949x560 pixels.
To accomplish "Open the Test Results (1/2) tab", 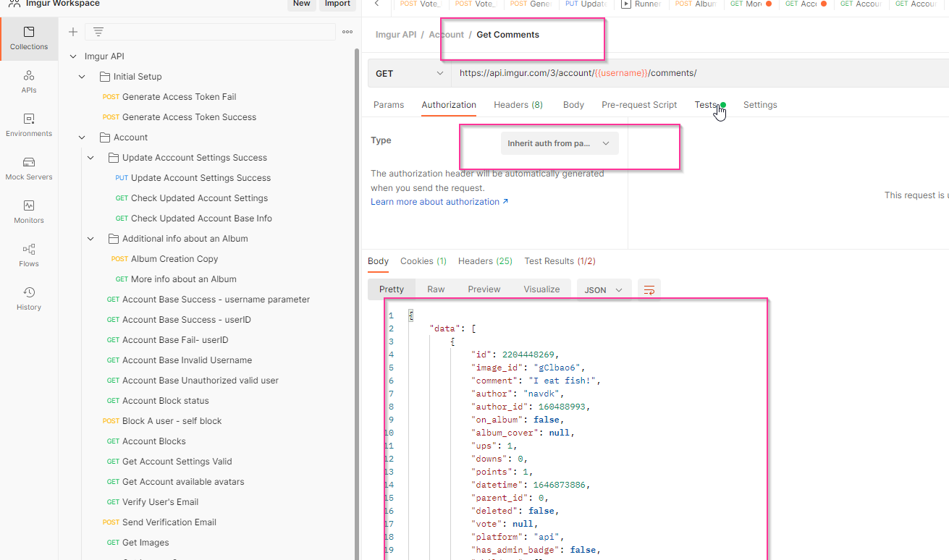I will click(560, 261).
